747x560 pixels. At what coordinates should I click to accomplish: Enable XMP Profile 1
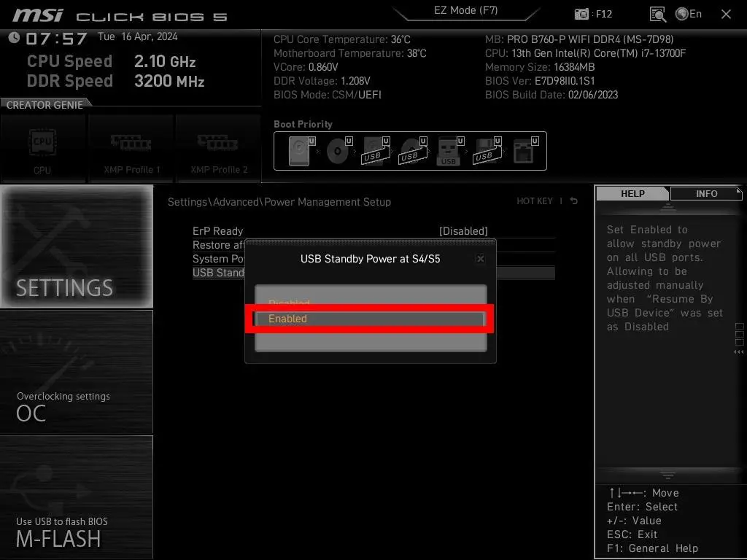coord(131,149)
